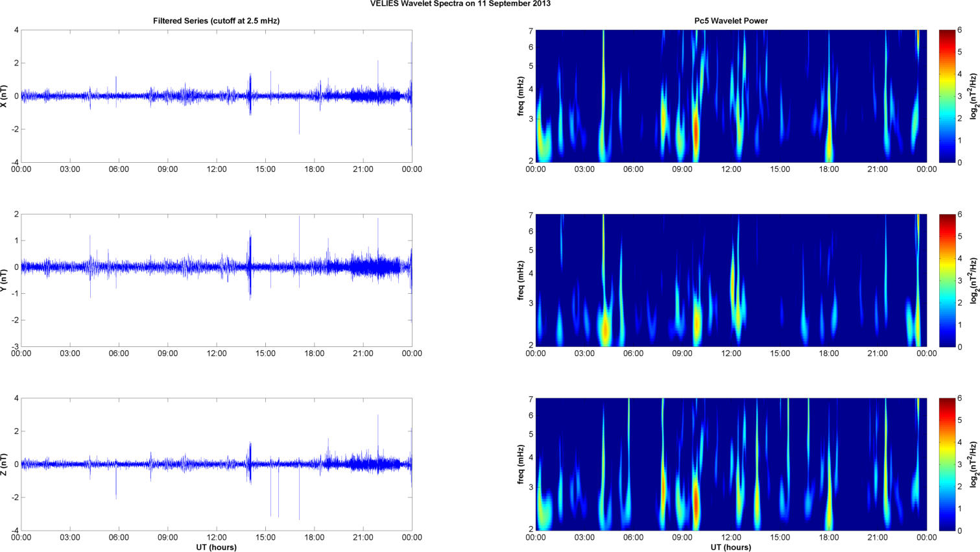This screenshot has height=552, width=980.
Task: Select the 'Filtered Series (cutoff at 2.5 mHz)' heading
Action: click(x=217, y=21)
